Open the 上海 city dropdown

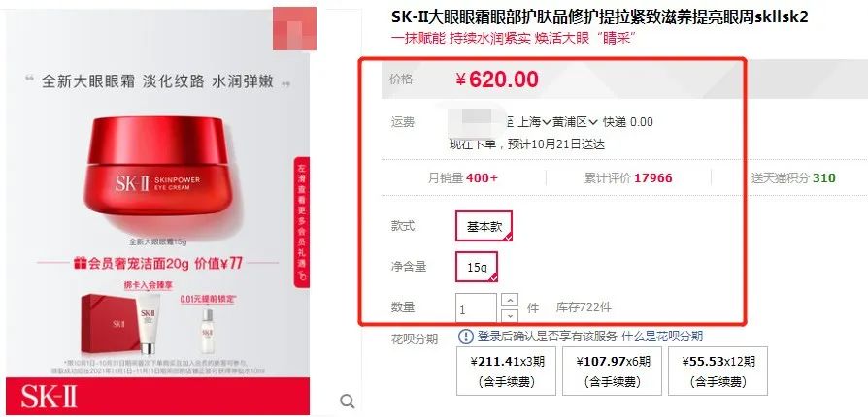(534, 121)
